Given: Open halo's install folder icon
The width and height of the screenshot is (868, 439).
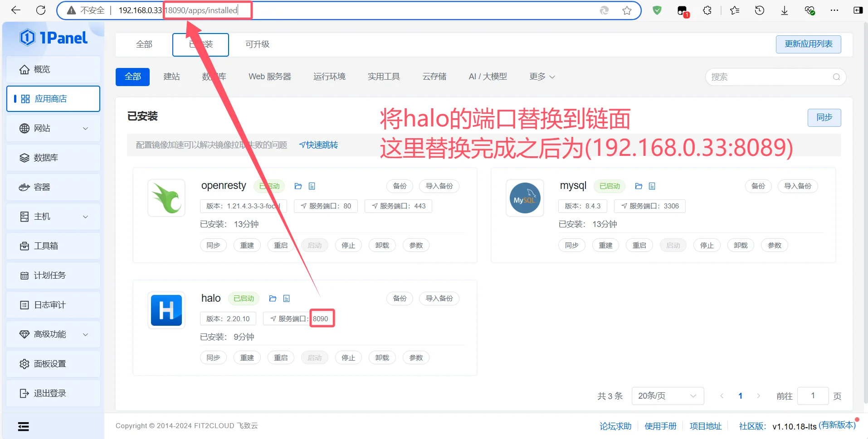Looking at the screenshot, I should click(x=273, y=299).
